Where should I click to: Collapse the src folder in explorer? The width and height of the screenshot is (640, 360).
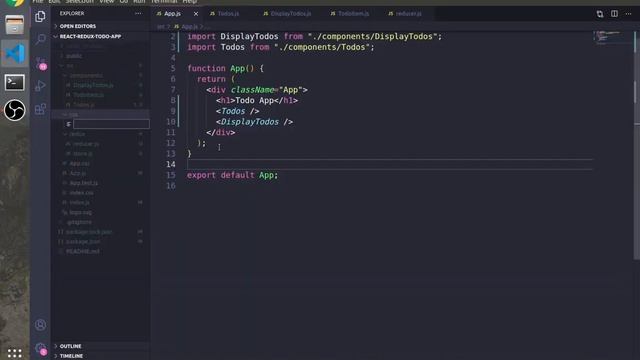[70, 65]
